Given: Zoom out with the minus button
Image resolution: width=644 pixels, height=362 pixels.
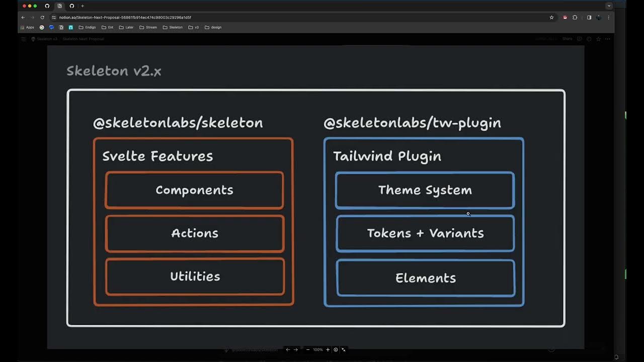Looking at the screenshot, I should click(x=308, y=349).
